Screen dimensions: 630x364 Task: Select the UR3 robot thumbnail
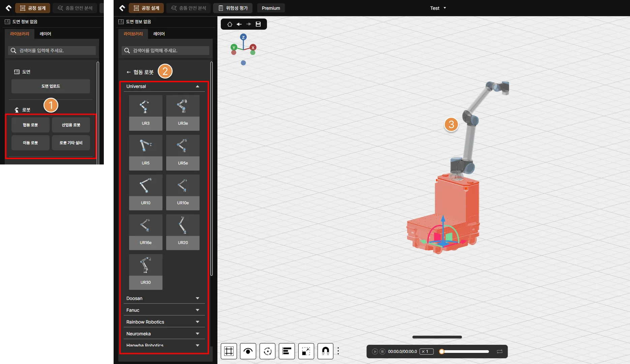(x=146, y=113)
